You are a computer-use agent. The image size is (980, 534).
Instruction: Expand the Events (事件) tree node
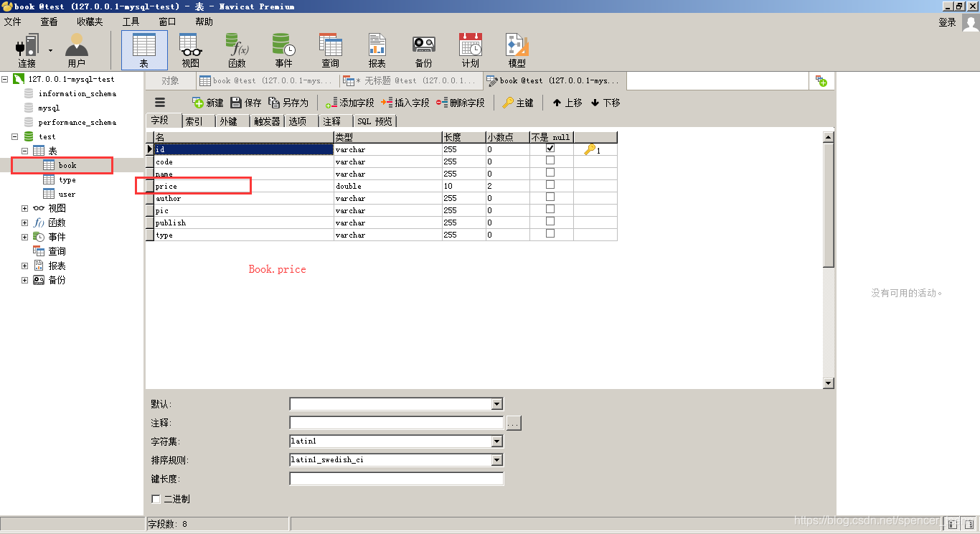coord(24,237)
